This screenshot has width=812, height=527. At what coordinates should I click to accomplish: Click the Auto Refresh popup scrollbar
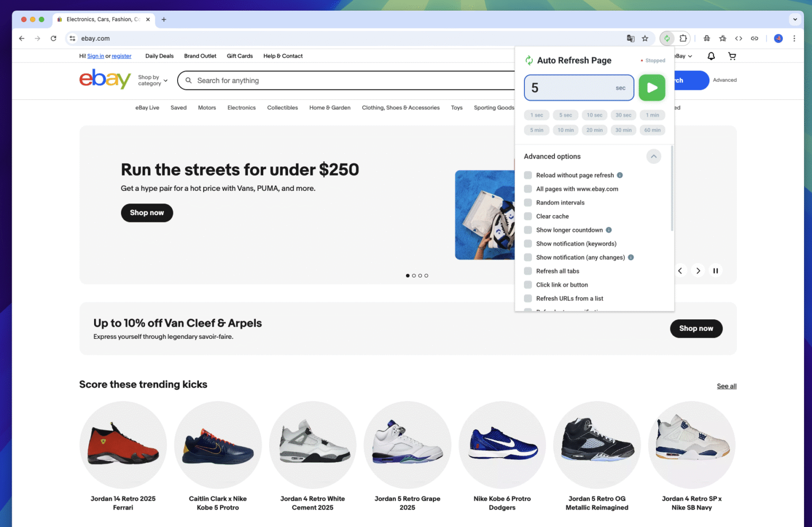672,189
